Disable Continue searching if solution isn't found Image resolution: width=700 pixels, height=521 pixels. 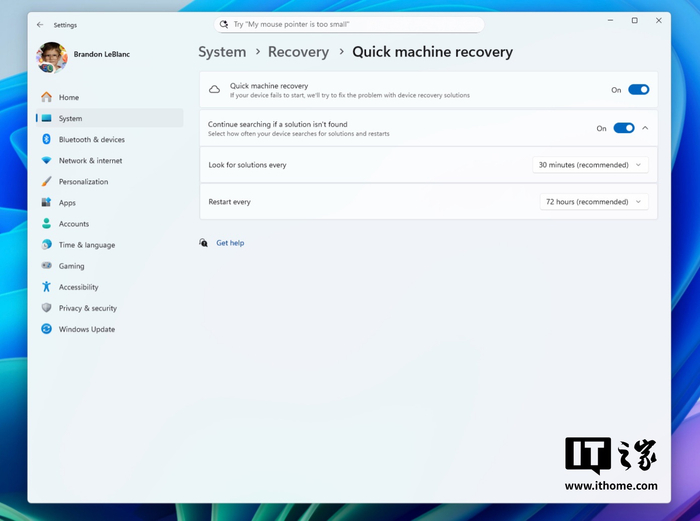click(624, 128)
